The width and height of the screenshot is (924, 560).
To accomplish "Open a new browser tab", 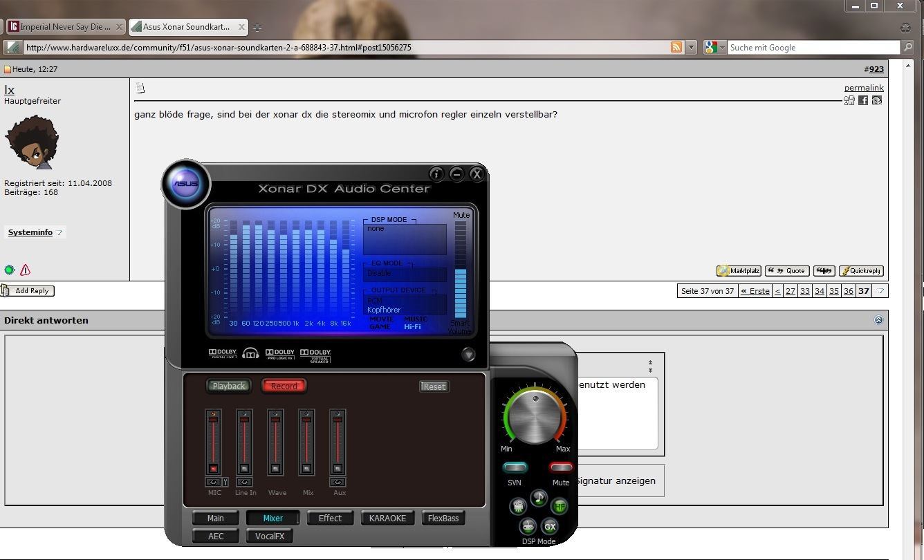I will tap(257, 27).
